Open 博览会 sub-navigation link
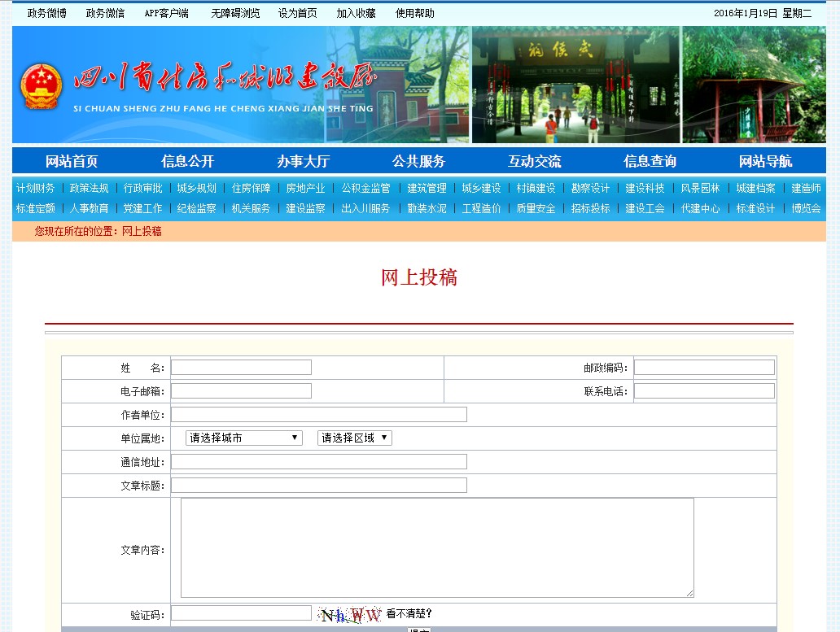 tap(806, 208)
